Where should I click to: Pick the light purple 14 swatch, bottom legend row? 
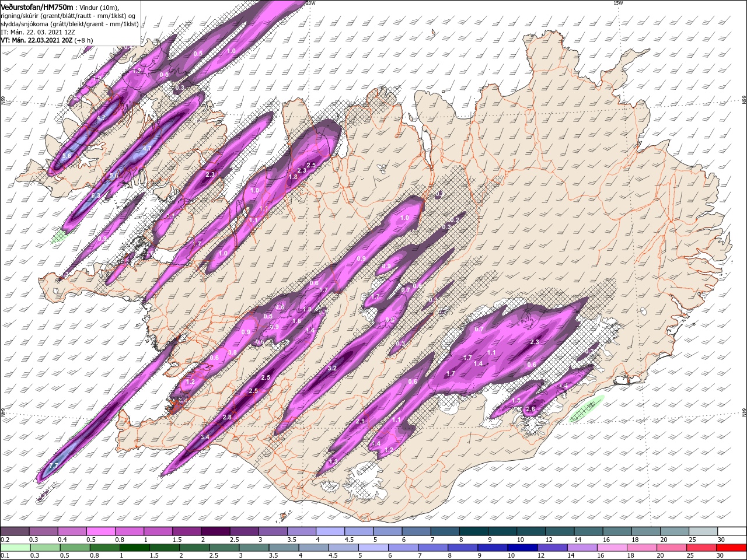(x=582, y=548)
